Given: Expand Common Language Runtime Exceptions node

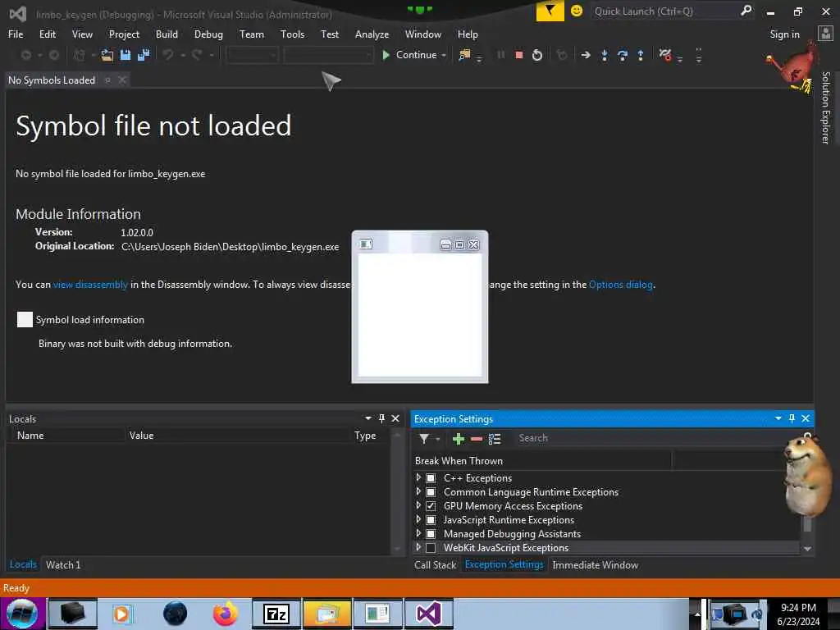Looking at the screenshot, I should tap(418, 491).
